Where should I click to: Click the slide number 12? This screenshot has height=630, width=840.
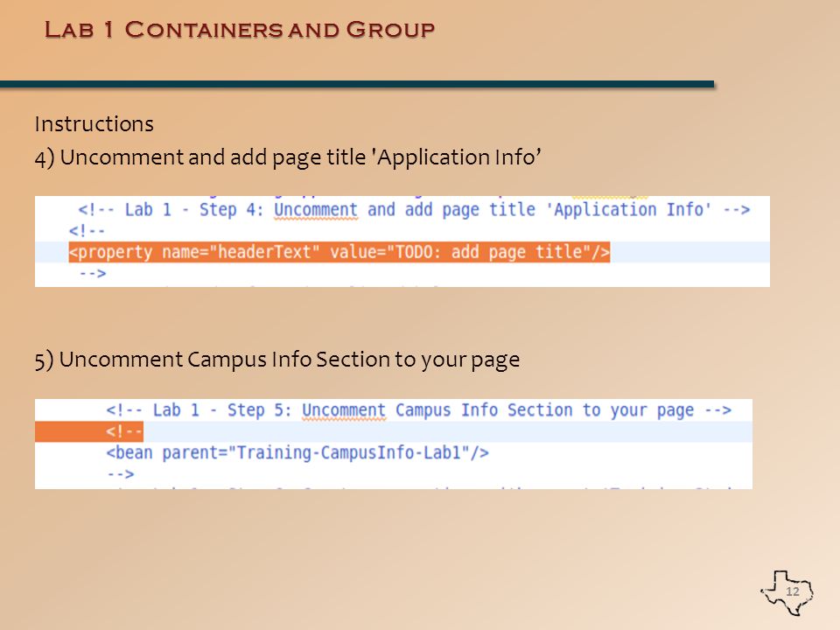[793, 591]
